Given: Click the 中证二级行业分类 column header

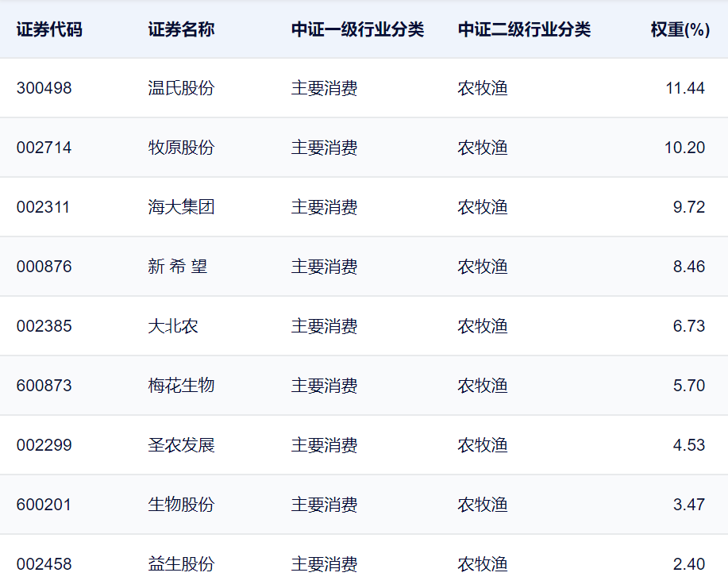Looking at the screenshot, I should click(x=524, y=29).
